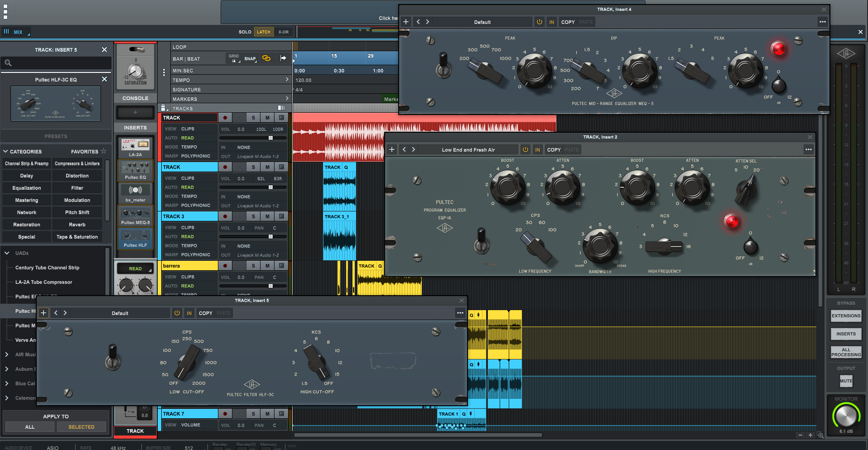The height and width of the screenshot is (450, 868).
Task: Add preset with plus icon in Insert 5
Action: [x=43, y=313]
